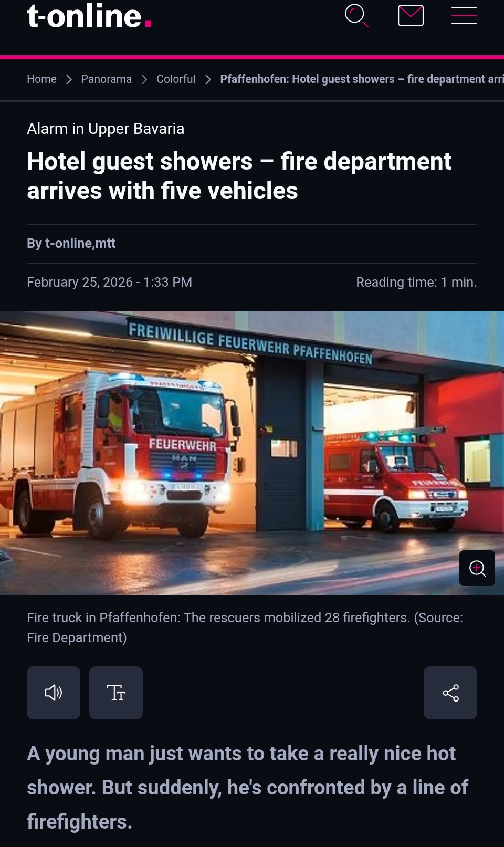The image size is (504, 847).
Task: Open the fire station photo
Action: tap(252, 453)
